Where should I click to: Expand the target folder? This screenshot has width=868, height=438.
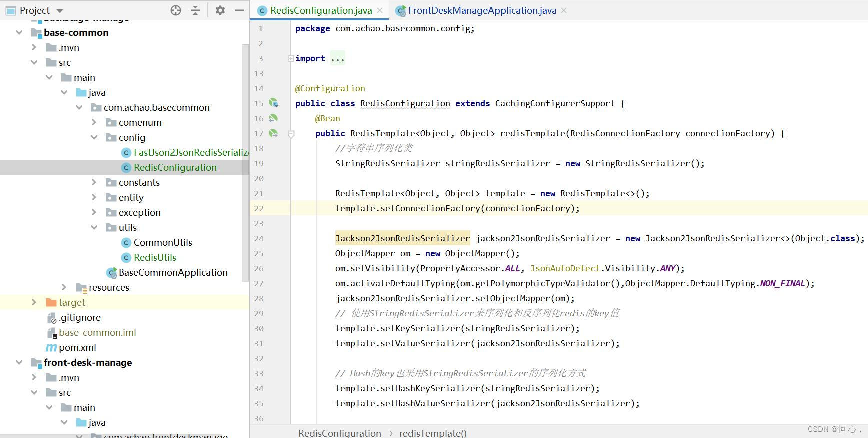point(34,302)
